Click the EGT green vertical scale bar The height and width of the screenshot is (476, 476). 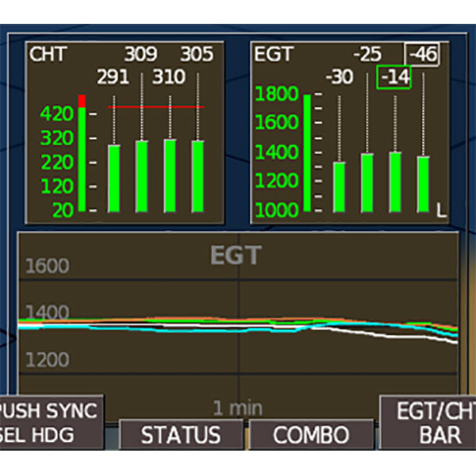click(306, 153)
